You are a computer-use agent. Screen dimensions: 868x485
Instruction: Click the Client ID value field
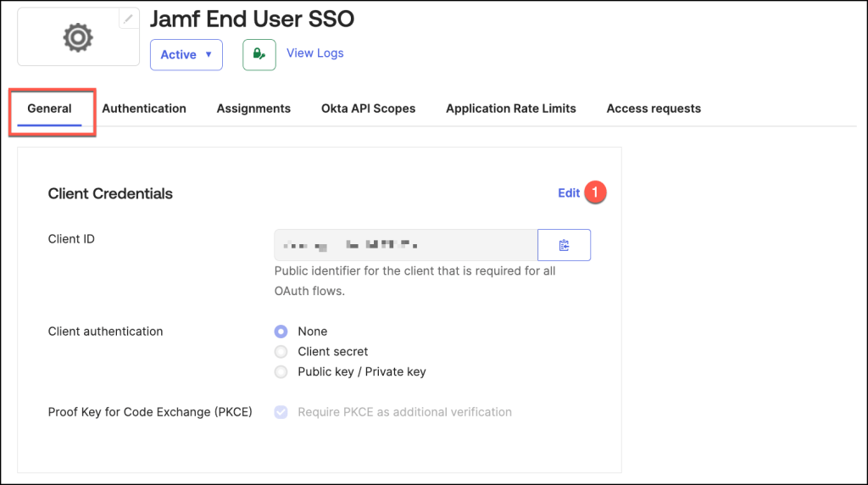(x=405, y=245)
